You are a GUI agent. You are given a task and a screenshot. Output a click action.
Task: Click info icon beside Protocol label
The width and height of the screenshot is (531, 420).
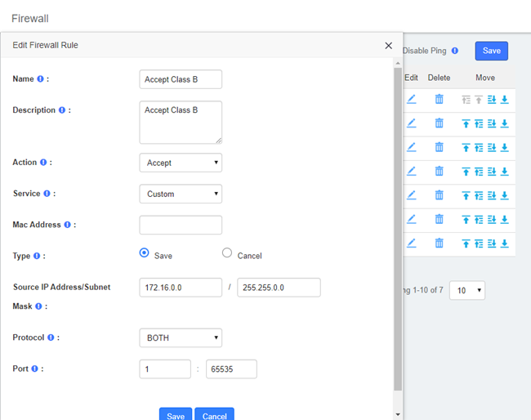click(x=51, y=337)
